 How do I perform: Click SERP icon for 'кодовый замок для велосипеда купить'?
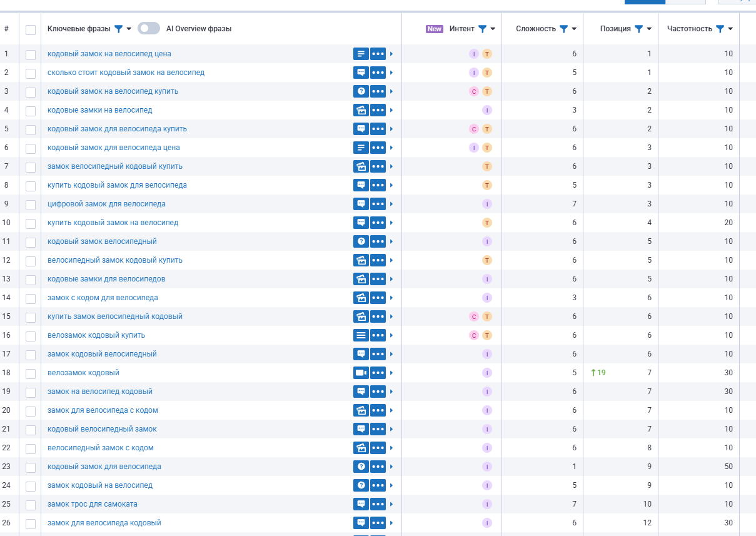tap(361, 129)
